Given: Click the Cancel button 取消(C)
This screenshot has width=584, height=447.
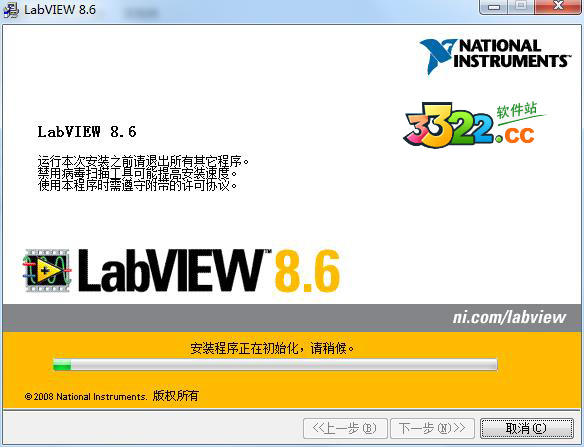Looking at the screenshot, I should 527,428.
